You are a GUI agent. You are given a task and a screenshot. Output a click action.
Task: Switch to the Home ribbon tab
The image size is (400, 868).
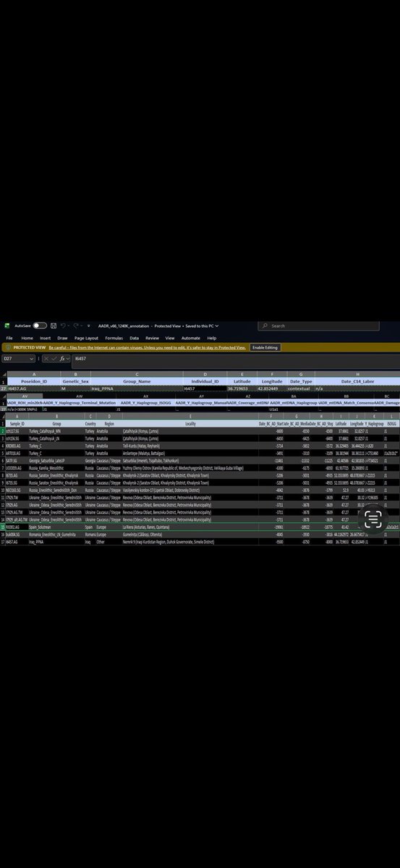27,338
